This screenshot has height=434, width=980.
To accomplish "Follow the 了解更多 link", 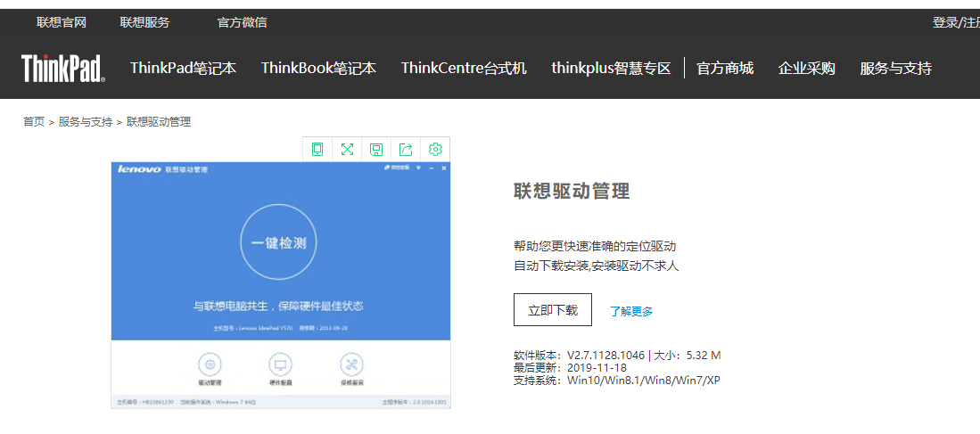I will pos(631,311).
